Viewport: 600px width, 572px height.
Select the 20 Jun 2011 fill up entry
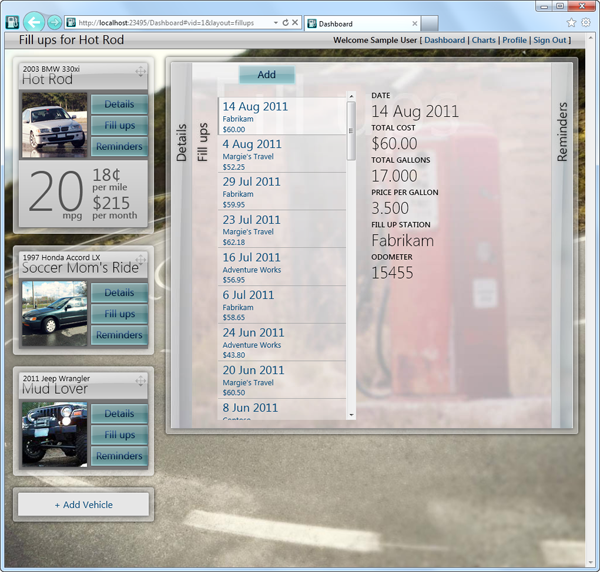pos(282,380)
